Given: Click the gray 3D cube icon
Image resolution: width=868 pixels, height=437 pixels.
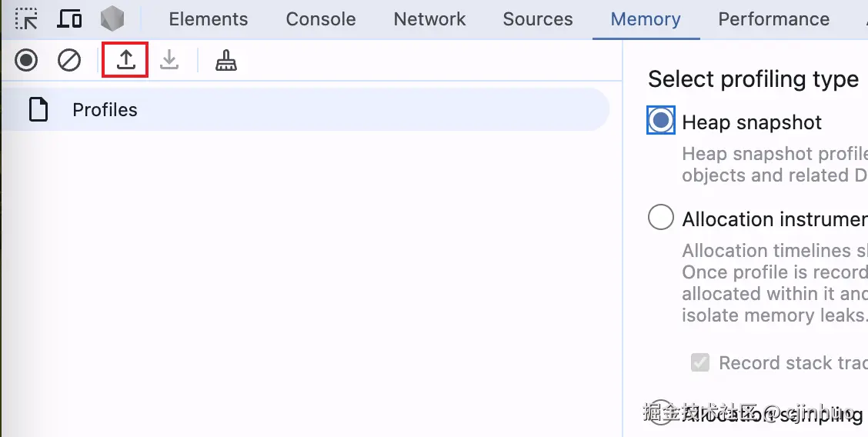Looking at the screenshot, I should click(x=112, y=18).
